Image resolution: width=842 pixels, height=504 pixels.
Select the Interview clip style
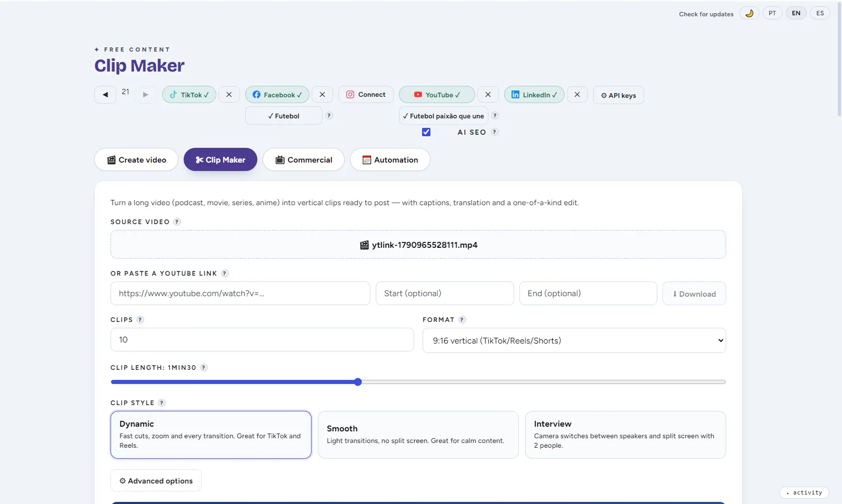coord(626,435)
